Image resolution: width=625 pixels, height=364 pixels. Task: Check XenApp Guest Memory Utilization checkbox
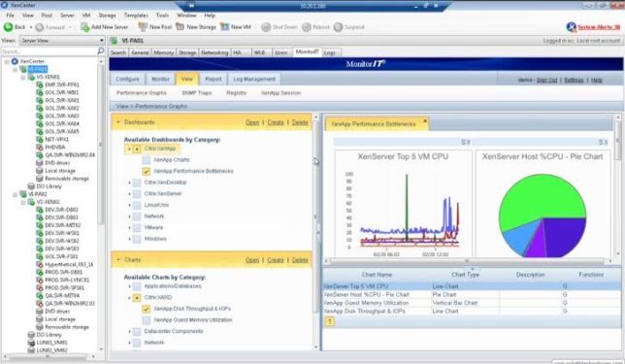coord(147,320)
